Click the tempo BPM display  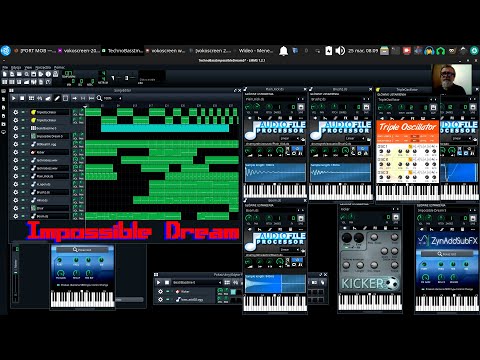[68, 73]
